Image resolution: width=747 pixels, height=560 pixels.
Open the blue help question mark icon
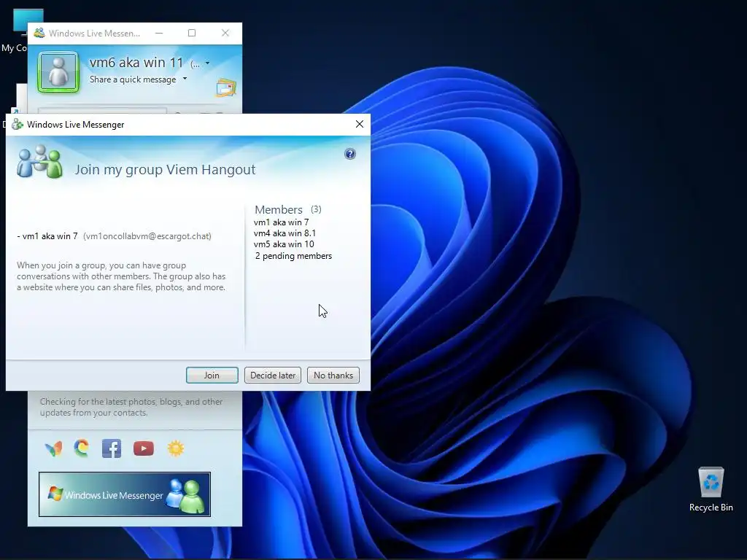click(350, 154)
